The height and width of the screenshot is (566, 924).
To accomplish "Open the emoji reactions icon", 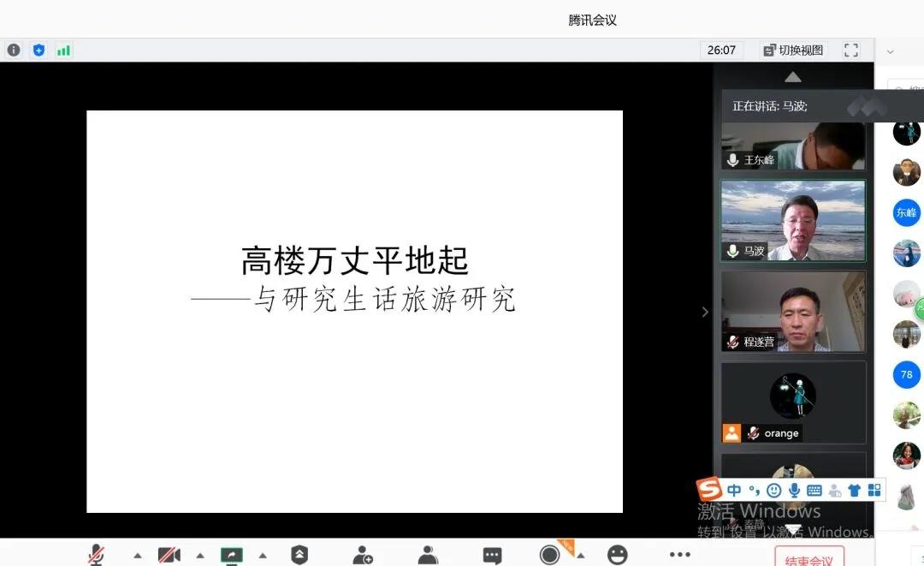I will (617, 555).
